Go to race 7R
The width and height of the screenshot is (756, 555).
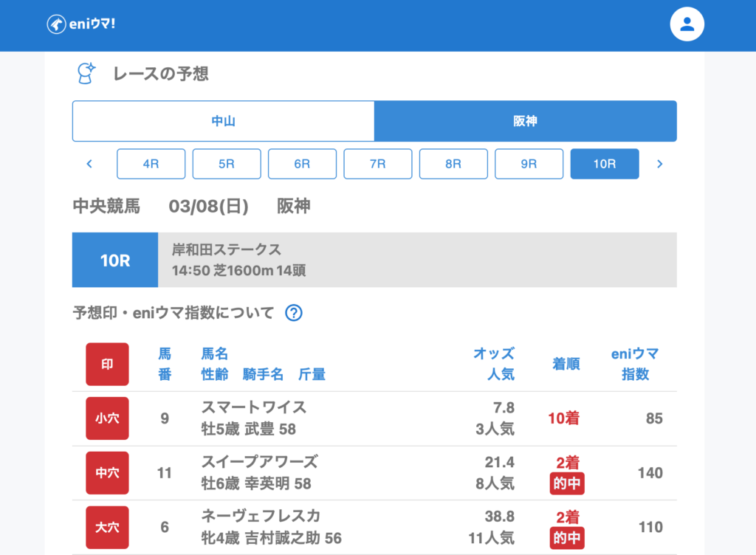(x=377, y=164)
